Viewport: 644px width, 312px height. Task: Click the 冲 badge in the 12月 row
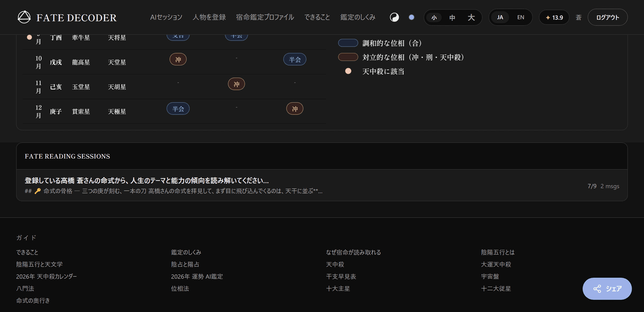click(295, 109)
